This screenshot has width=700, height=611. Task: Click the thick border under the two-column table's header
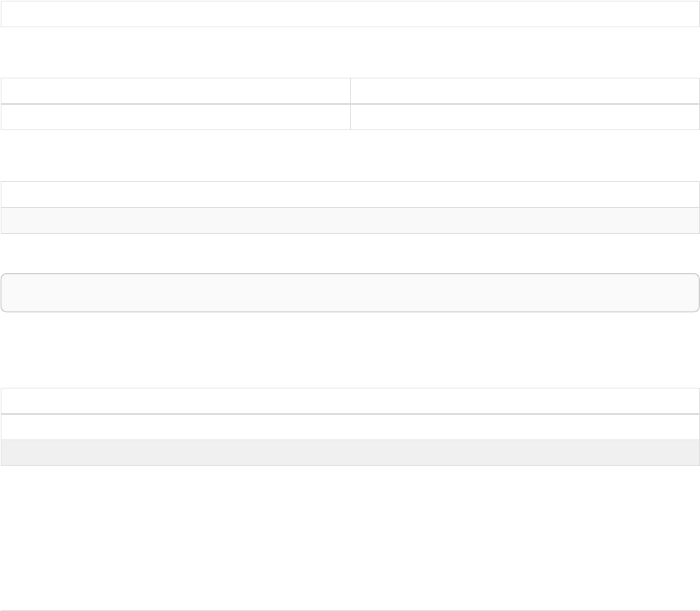tap(175, 104)
